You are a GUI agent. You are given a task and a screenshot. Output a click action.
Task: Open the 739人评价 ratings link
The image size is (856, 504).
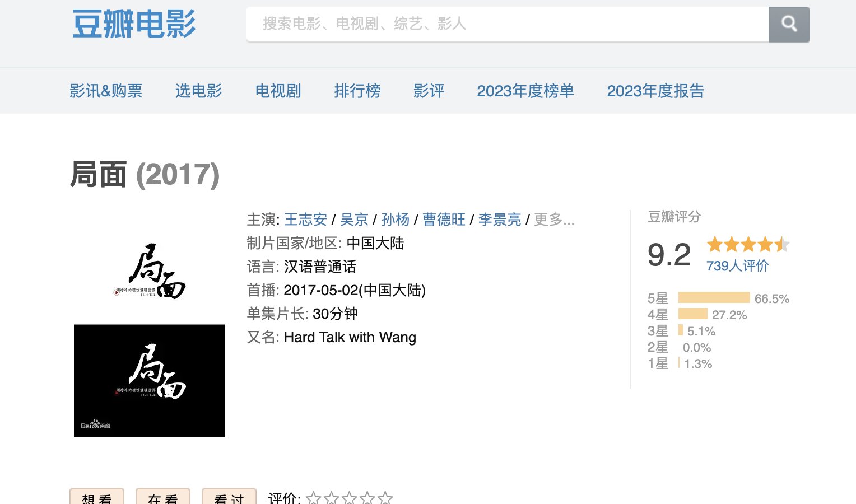point(737,265)
